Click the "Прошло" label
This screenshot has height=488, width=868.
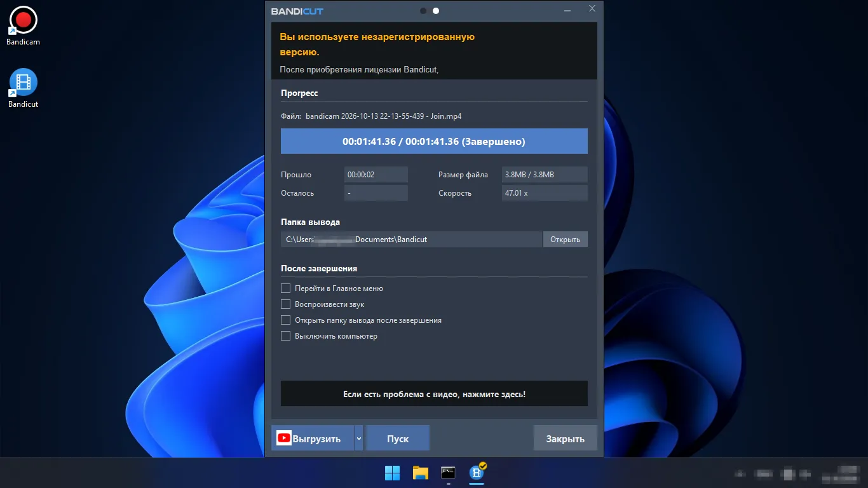[x=296, y=175]
